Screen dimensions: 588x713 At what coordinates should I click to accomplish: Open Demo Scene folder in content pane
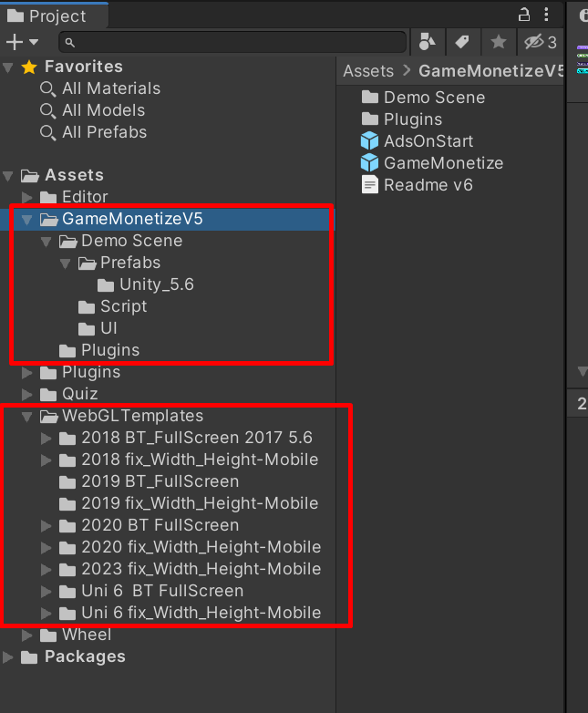pos(423,98)
